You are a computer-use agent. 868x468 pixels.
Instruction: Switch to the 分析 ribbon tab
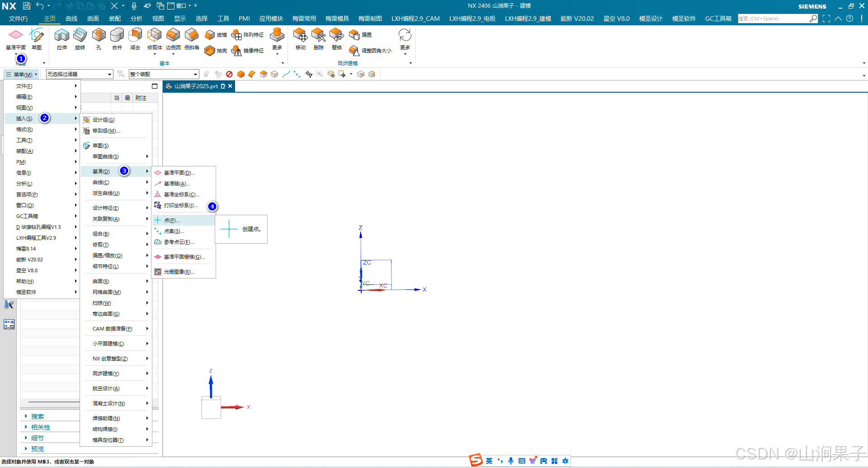coord(137,19)
